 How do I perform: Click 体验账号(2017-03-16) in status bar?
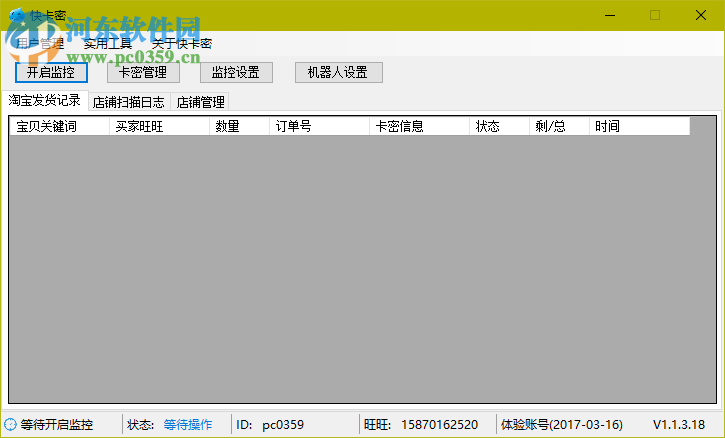click(x=562, y=425)
